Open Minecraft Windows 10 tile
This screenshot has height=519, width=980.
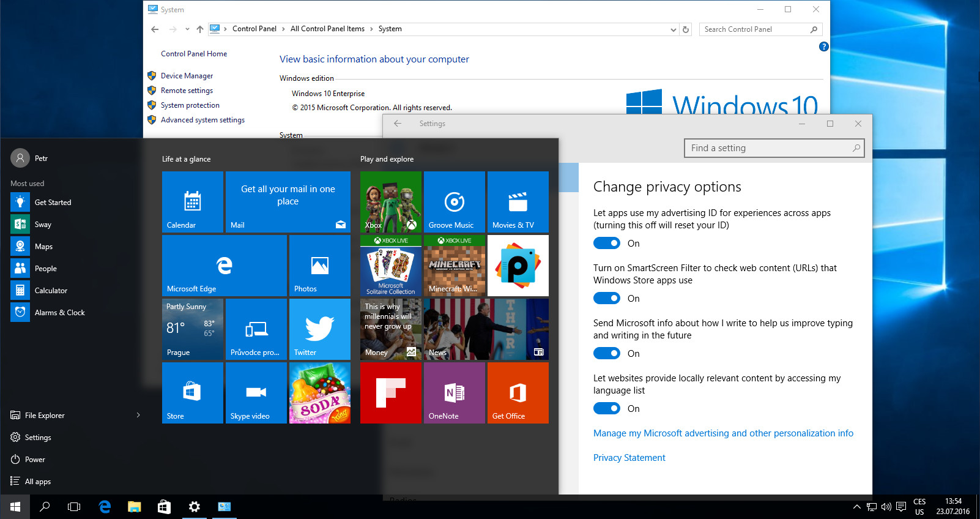(455, 266)
